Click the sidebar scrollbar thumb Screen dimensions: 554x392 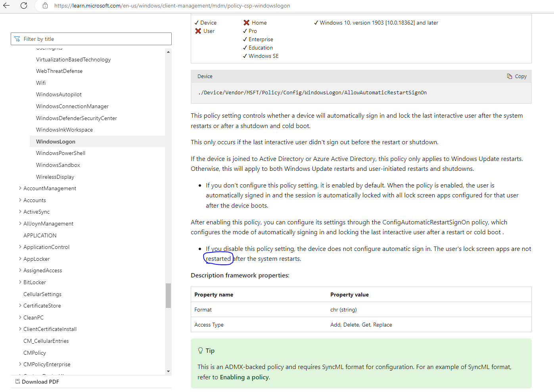[x=168, y=295]
